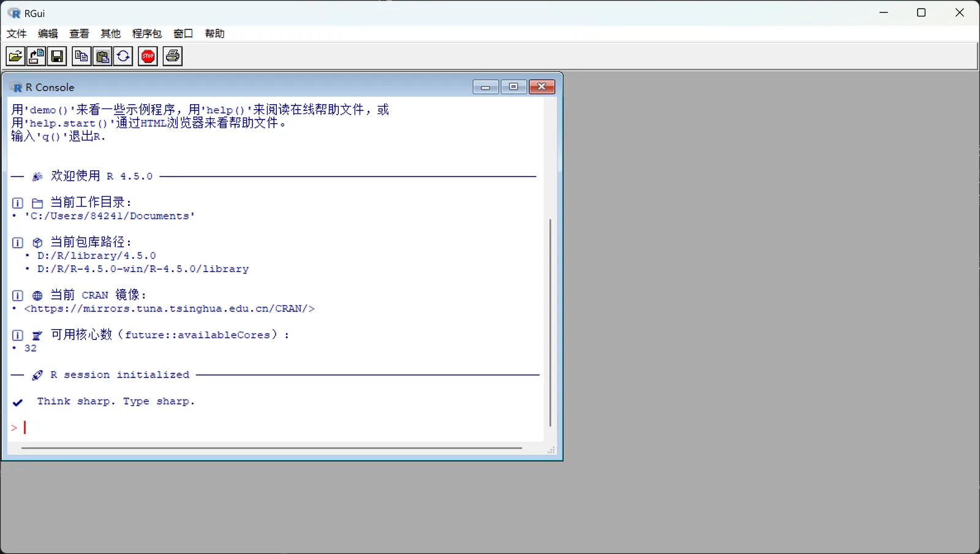
Task: Click the "欢迎使用 R 4.5.0" heading
Action: [102, 176]
